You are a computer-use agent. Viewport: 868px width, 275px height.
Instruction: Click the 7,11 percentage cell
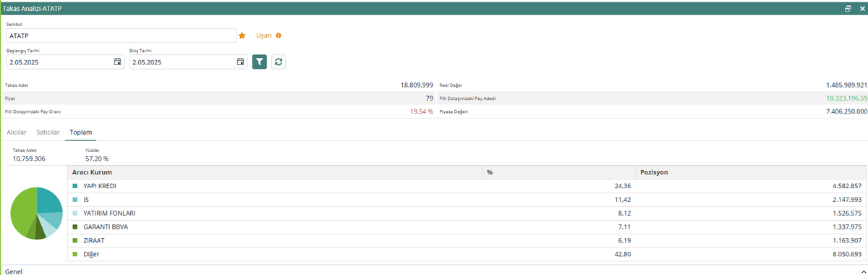click(624, 227)
